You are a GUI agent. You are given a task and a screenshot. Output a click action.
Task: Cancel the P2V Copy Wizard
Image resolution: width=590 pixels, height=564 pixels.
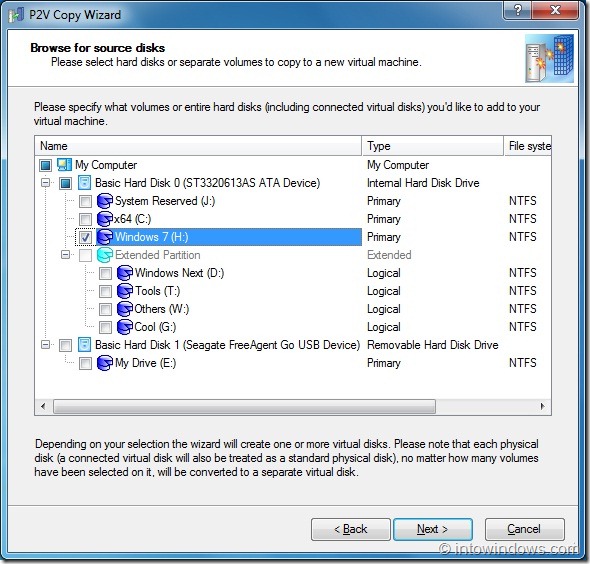click(525, 529)
